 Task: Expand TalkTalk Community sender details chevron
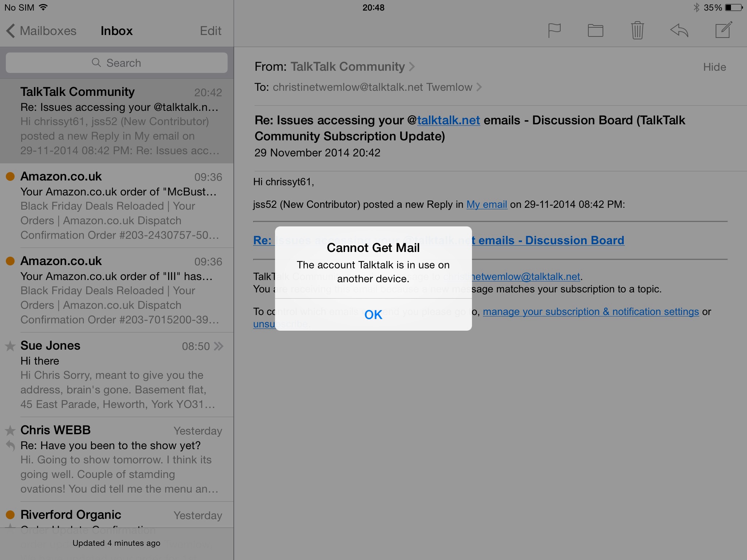click(x=412, y=67)
